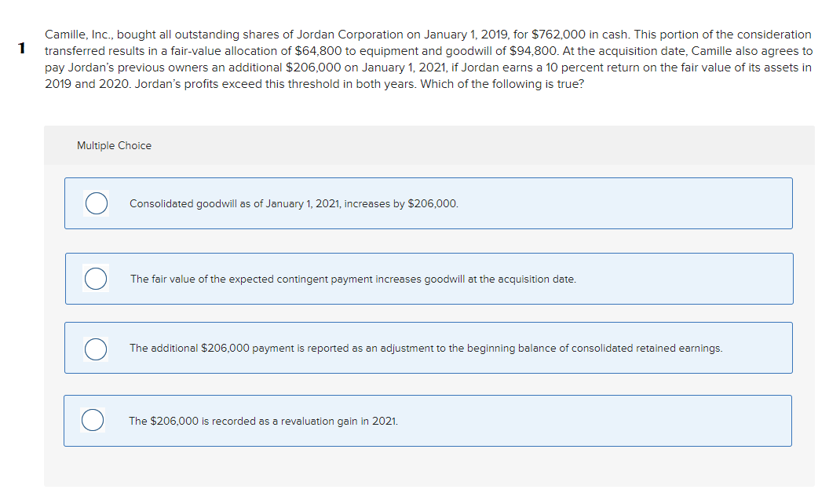
Task: Click the border of the first answer box
Action: (428, 179)
